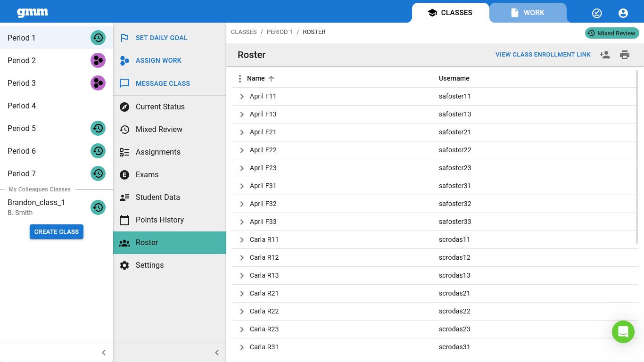Image resolution: width=644 pixels, height=362 pixels.
Task: Open the checkmark status icon in header
Action: tap(597, 13)
